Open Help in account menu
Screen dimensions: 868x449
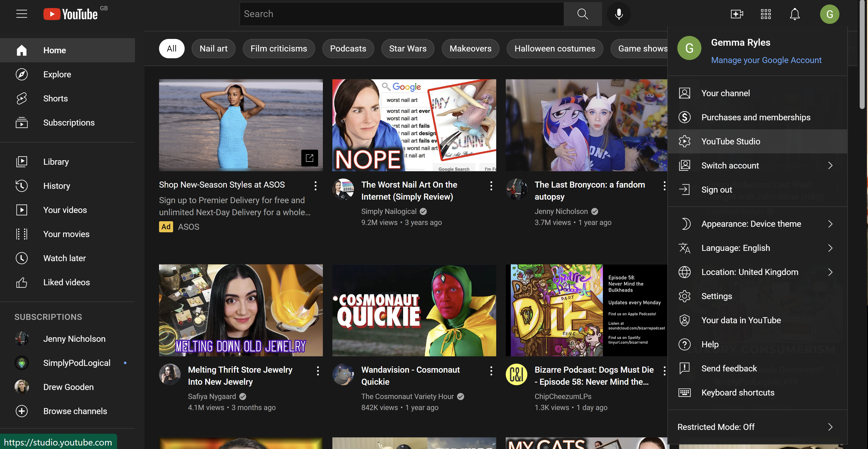coord(757,345)
